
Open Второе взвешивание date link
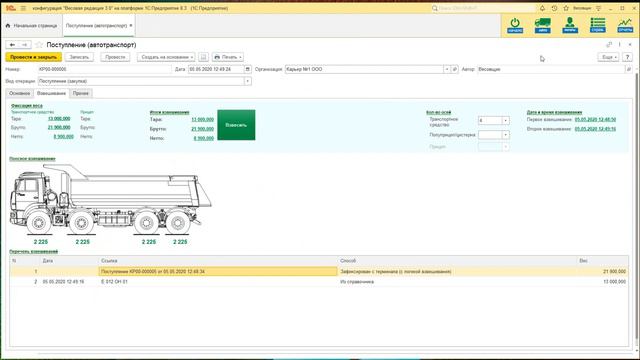[595, 129]
